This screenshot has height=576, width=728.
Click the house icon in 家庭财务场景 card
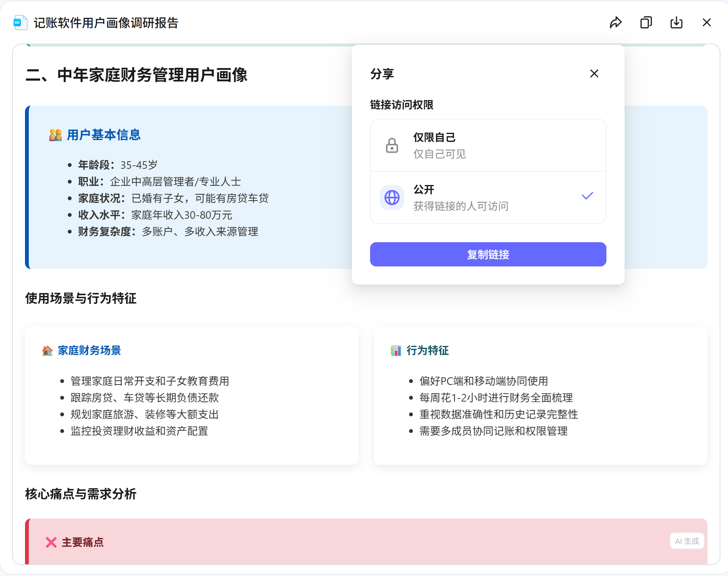click(47, 350)
